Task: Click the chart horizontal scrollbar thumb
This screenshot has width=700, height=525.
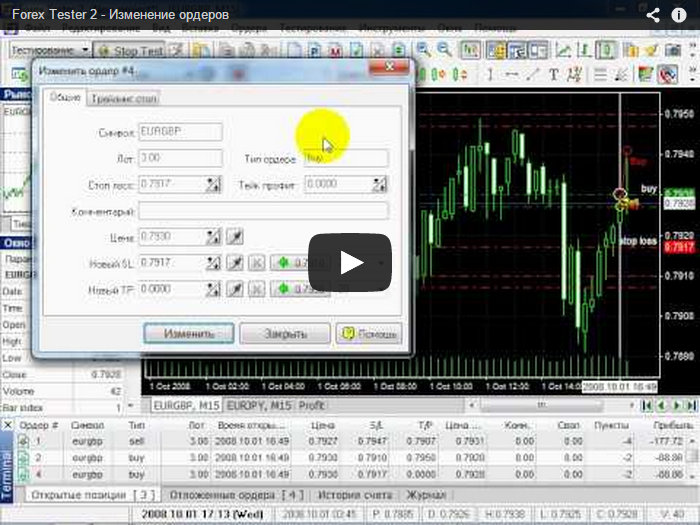Action: click(x=541, y=405)
